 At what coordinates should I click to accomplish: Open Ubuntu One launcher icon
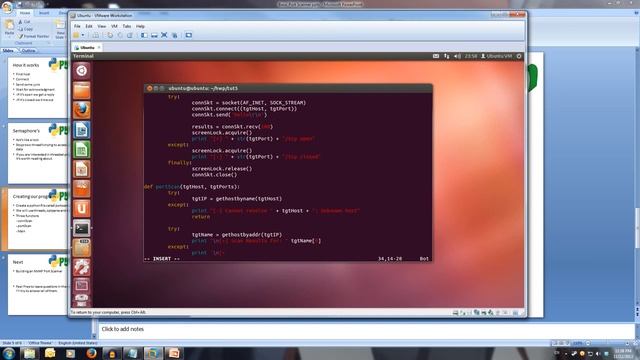pos(82,209)
